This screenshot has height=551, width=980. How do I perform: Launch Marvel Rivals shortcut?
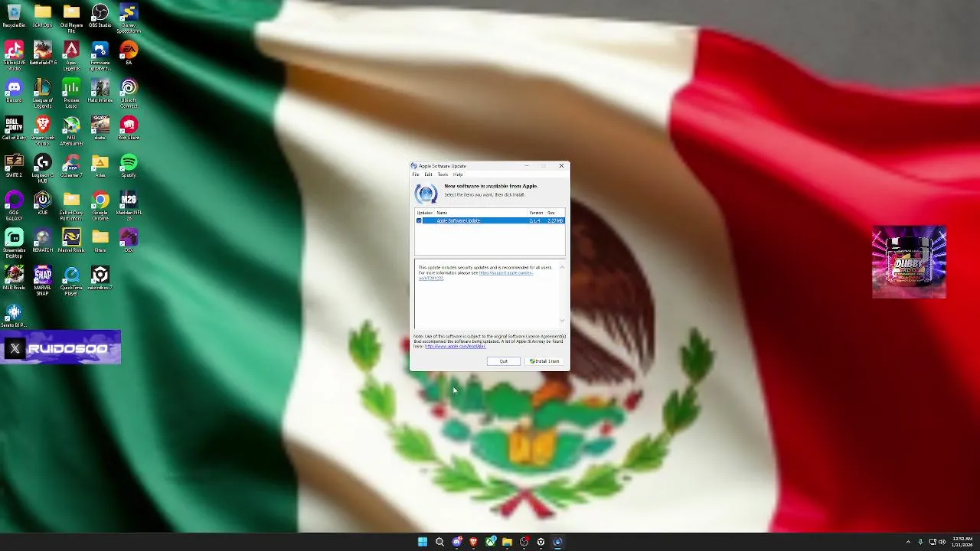tap(71, 240)
